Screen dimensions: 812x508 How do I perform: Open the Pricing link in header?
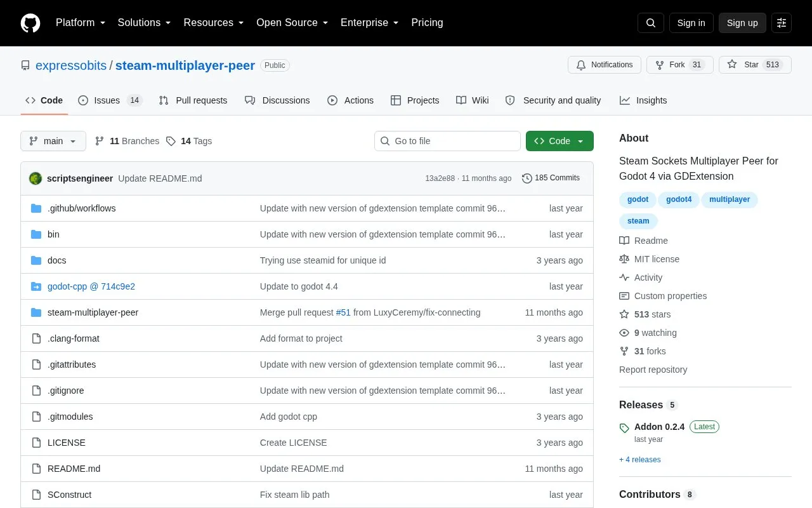click(427, 23)
